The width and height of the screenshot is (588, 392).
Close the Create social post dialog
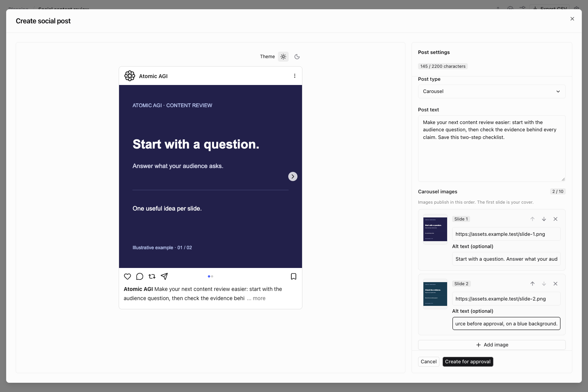coord(572,19)
